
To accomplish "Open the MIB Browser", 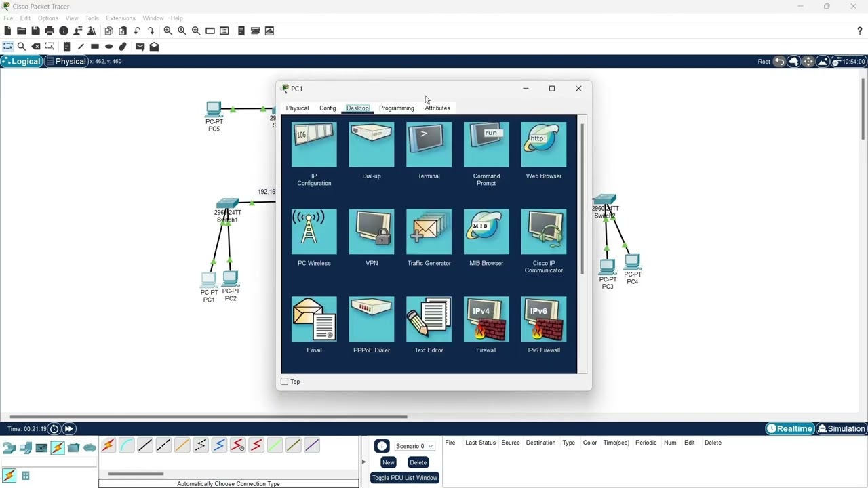I will pos(486,232).
